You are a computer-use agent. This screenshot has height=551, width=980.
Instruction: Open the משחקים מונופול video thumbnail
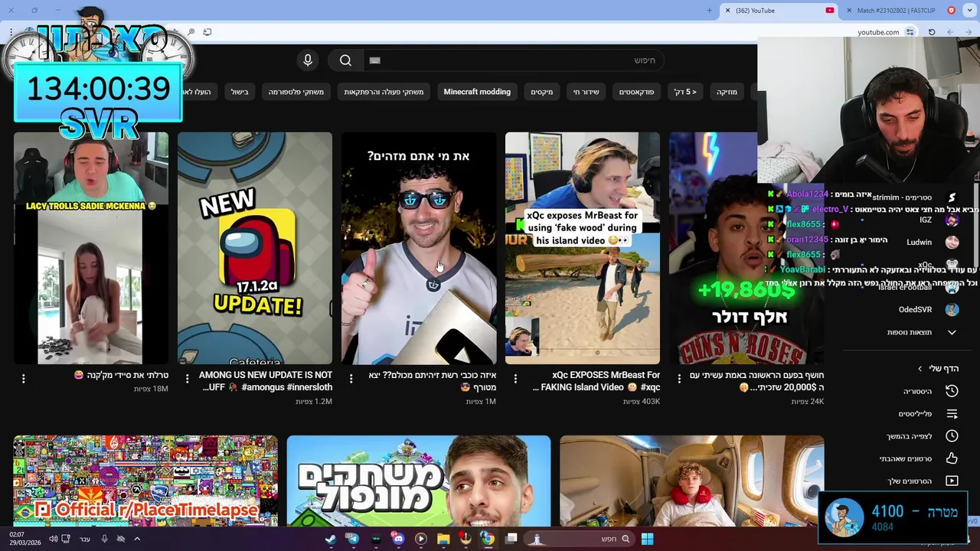419,481
